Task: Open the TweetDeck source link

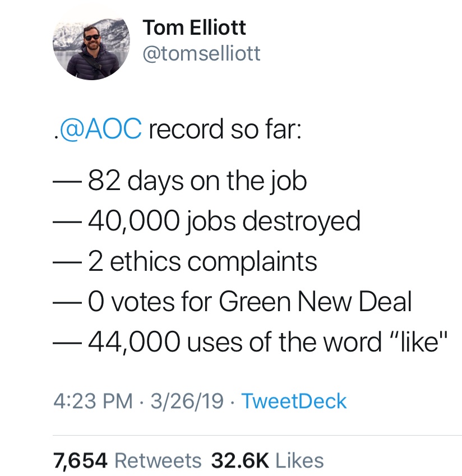Action: pyautogui.click(x=294, y=401)
